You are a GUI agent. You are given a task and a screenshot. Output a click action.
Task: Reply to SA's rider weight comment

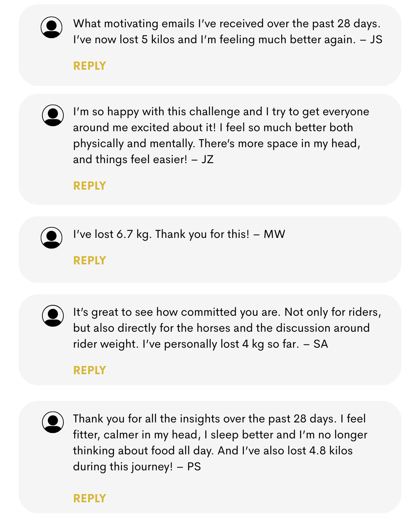89,370
